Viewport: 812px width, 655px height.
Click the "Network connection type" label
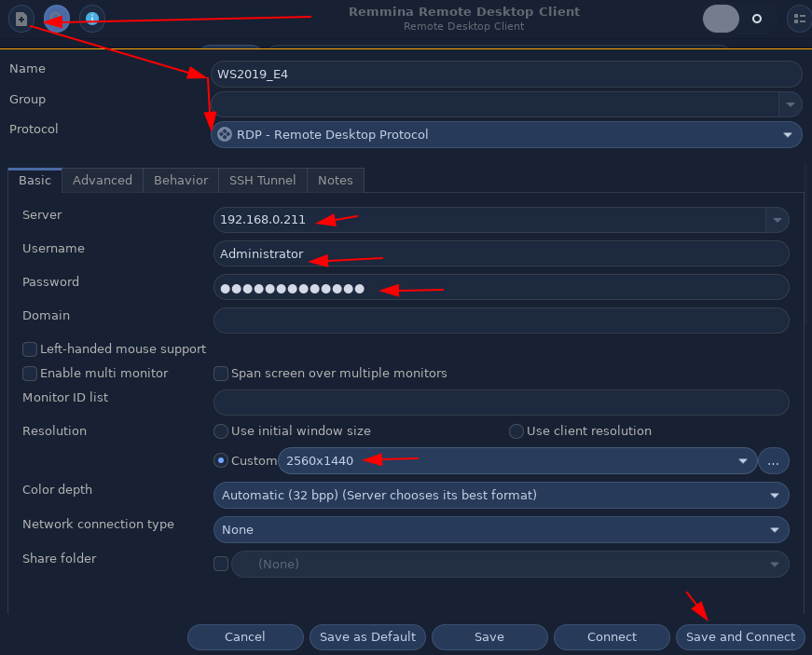(x=98, y=525)
